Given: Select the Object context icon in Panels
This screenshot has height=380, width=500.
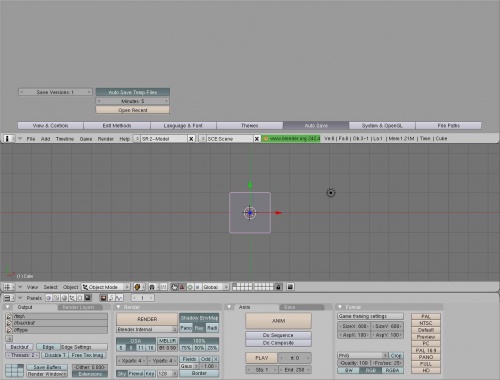Looking at the screenshot, I should 72,298.
